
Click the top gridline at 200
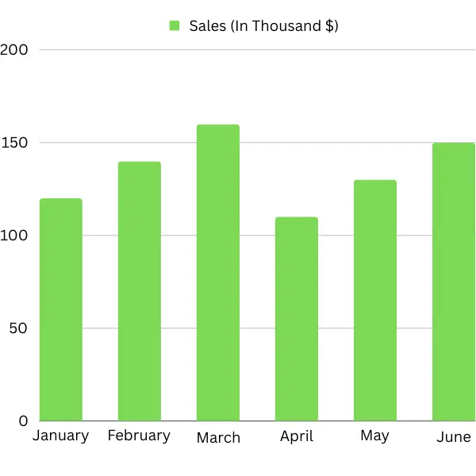[254, 50]
